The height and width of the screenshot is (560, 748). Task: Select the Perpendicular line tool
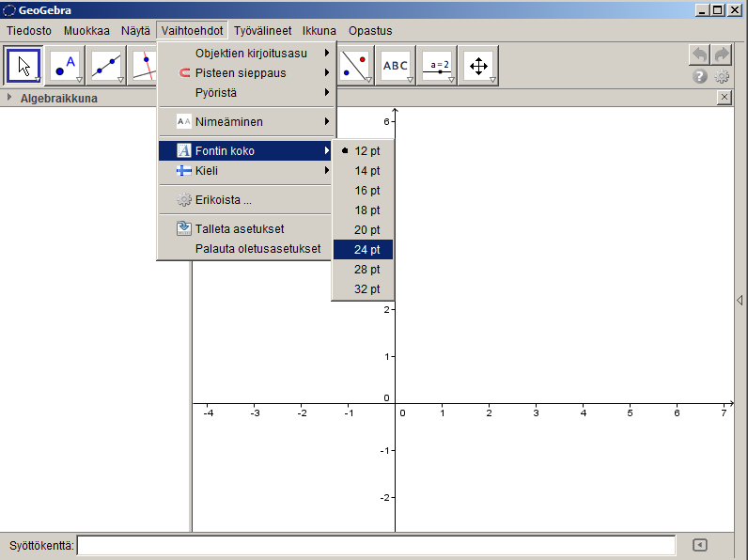(x=143, y=66)
